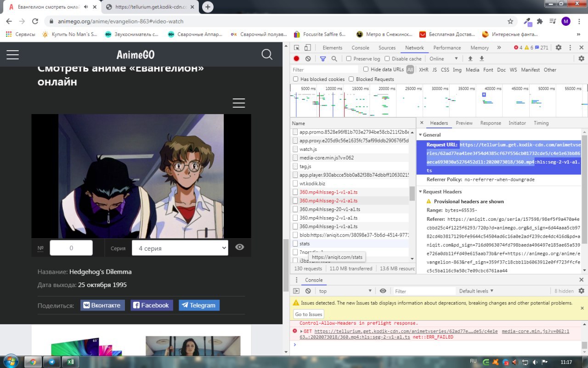Open the '4 серия' episode dropdown
Screen dimensions: 588x368
(180, 248)
